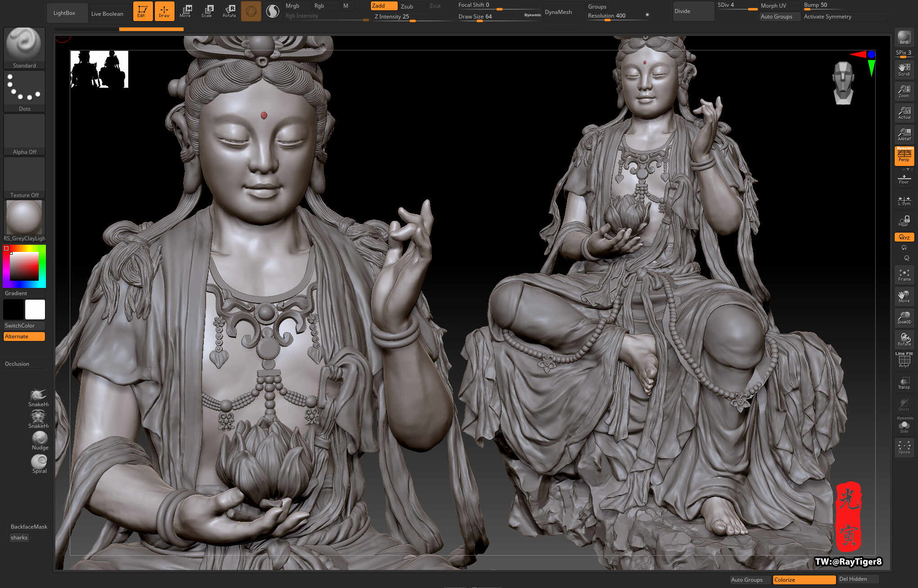Click the half-shaded material sphere icon
Image resolution: width=918 pixels, height=588 pixels.
click(x=273, y=11)
